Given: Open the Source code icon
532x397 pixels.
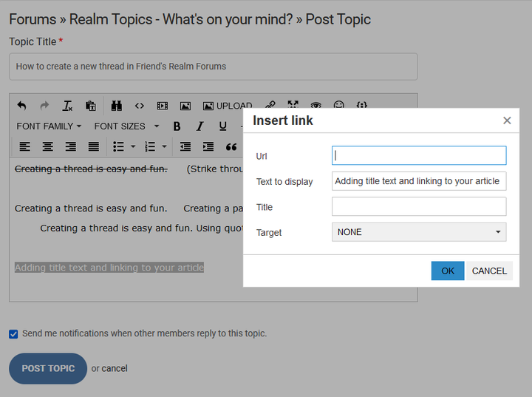Looking at the screenshot, I should pyautogui.click(x=140, y=106).
